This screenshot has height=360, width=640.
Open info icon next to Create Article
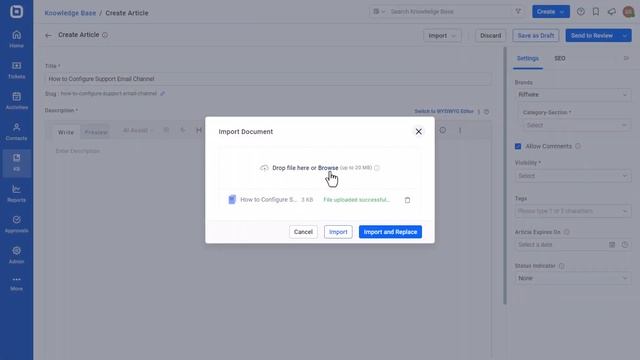[x=105, y=35]
